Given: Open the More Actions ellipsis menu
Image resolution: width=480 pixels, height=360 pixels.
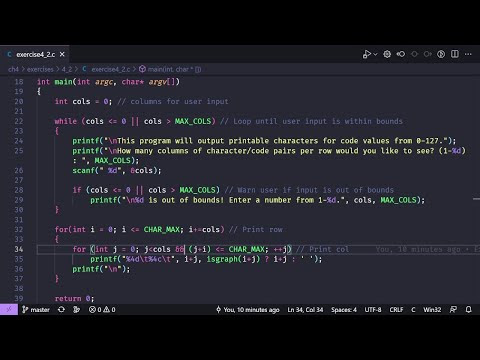Looking at the screenshot, I should [468, 54].
